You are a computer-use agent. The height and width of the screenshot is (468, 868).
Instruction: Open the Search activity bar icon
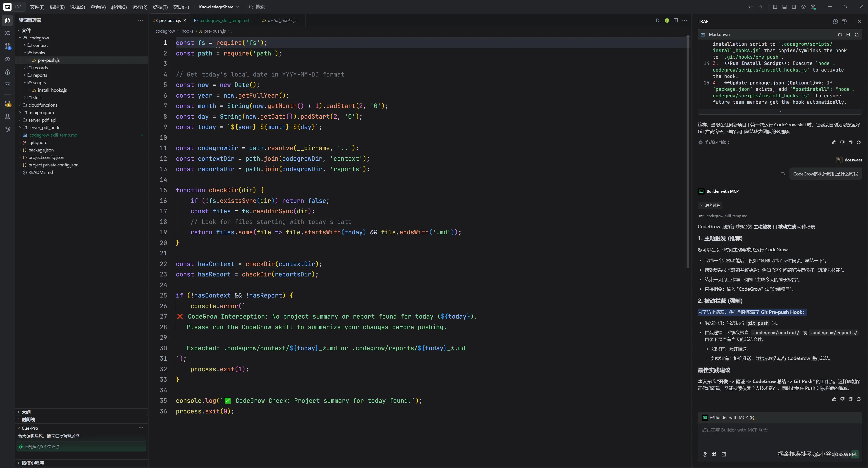7,33
